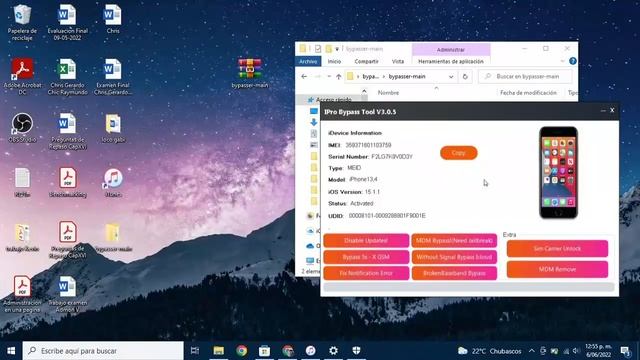Open the Windows Start menu
This screenshot has height=360, width=640.
point(11,351)
